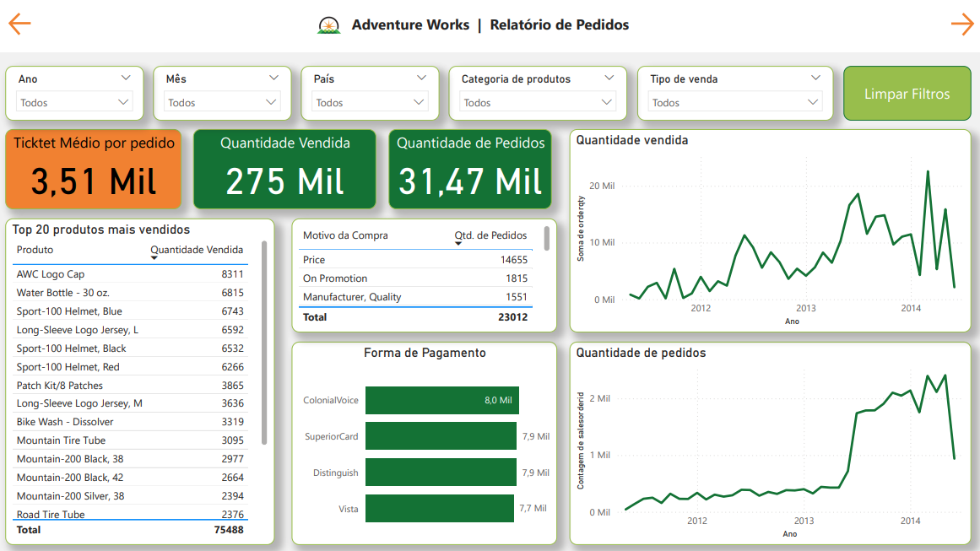
Task: Select the Price reason row
Action: tap(415, 260)
